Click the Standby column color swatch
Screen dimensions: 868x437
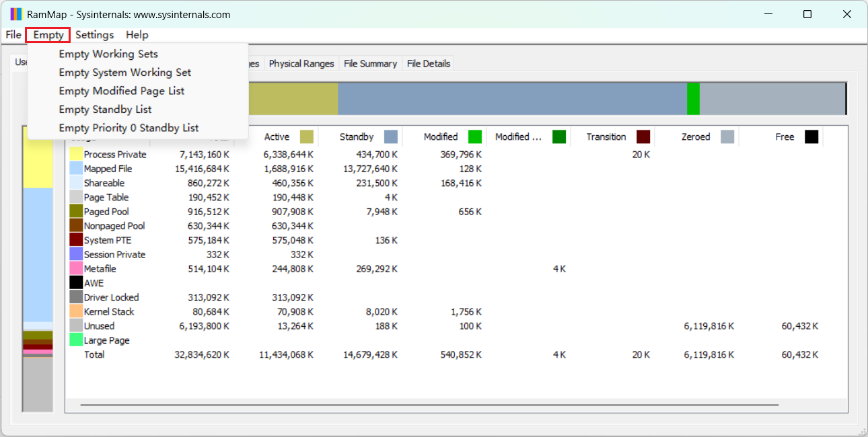pos(391,137)
